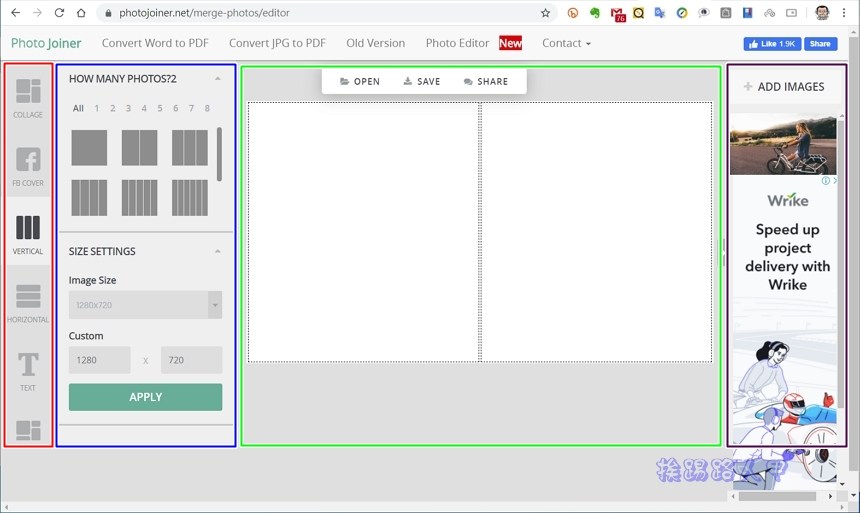The height and width of the screenshot is (513, 860).
Task: Open the Image Size dropdown
Action: [145, 305]
